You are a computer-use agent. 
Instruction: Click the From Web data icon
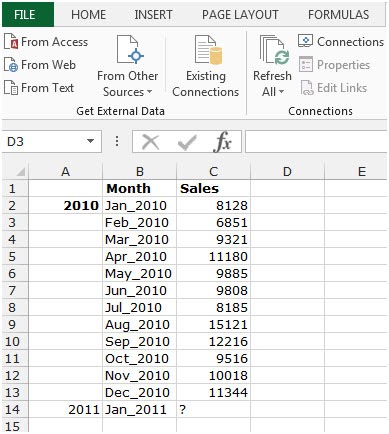click(11, 65)
